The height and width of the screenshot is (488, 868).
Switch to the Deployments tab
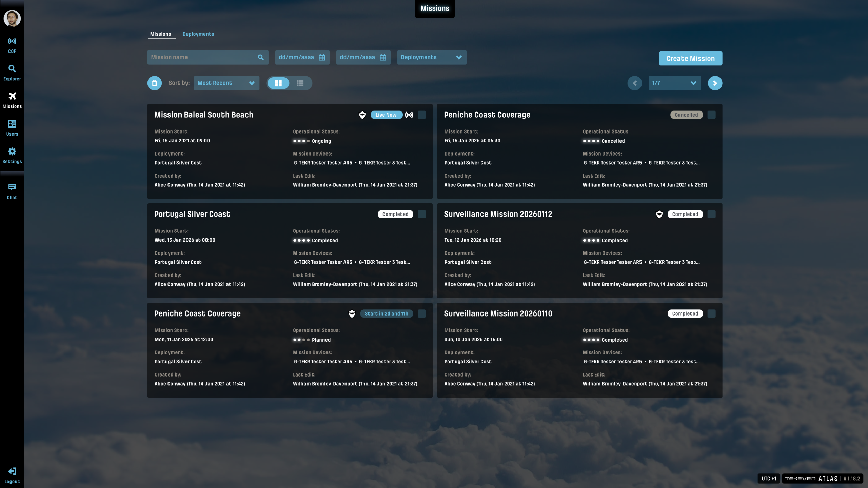click(x=198, y=34)
